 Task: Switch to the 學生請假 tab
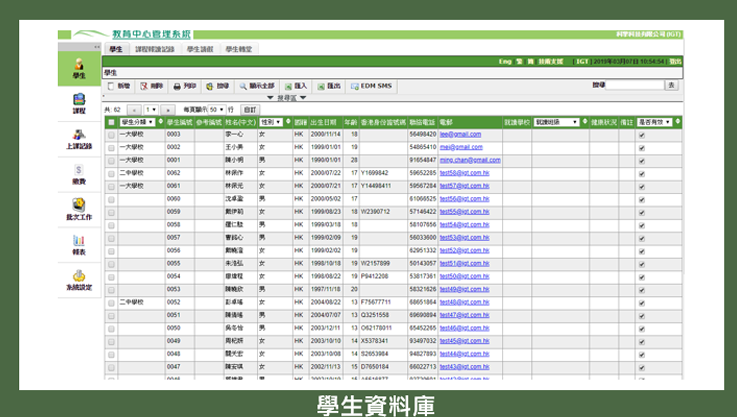coord(200,49)
